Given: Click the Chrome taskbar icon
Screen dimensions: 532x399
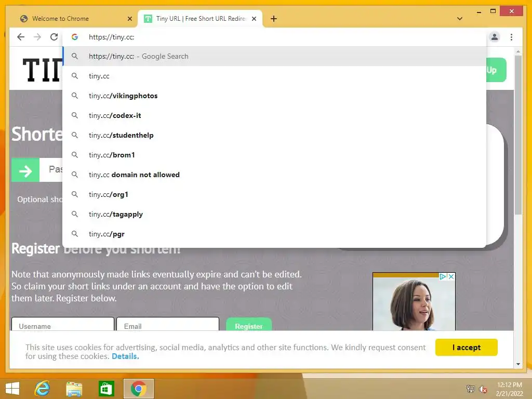Looking at the screenshot, I should point(138,389).
